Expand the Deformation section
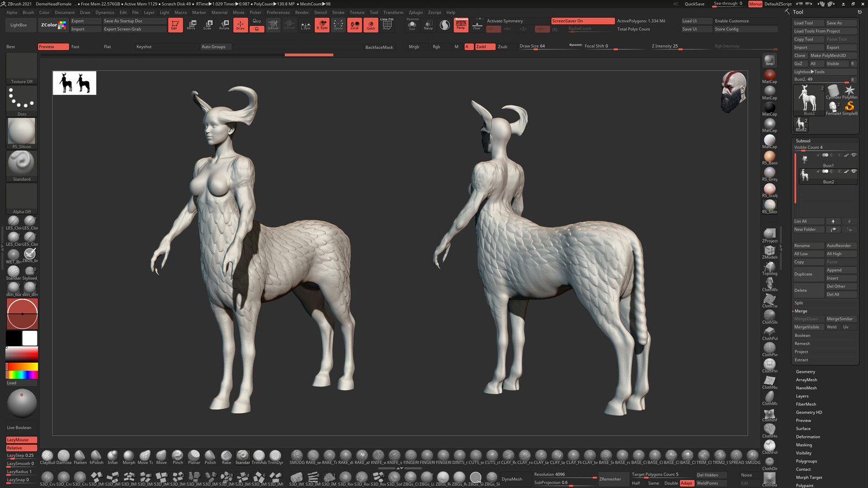This screenshot has height=488, width=868. tap(808, 436)
